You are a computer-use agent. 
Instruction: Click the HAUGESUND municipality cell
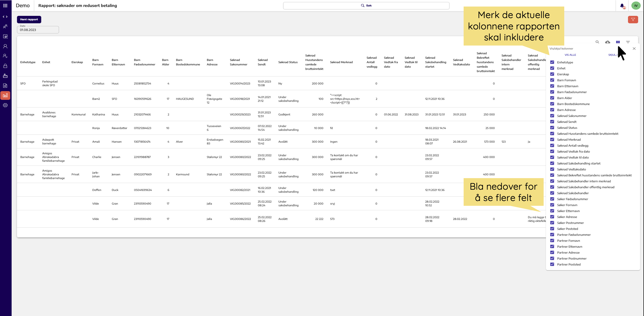[185, 99]
